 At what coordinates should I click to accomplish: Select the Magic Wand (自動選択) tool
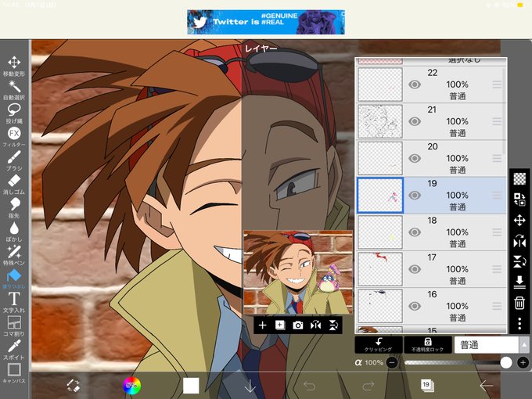tap(14, 90)
